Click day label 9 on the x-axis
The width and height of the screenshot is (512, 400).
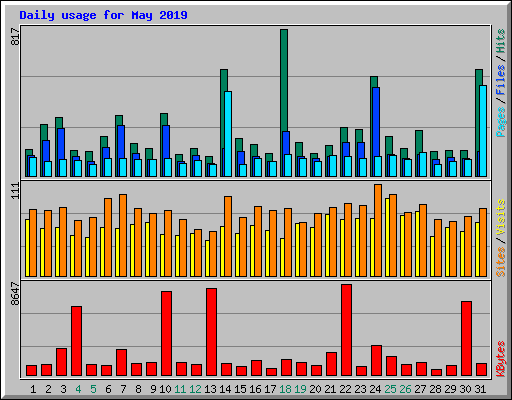153,389
